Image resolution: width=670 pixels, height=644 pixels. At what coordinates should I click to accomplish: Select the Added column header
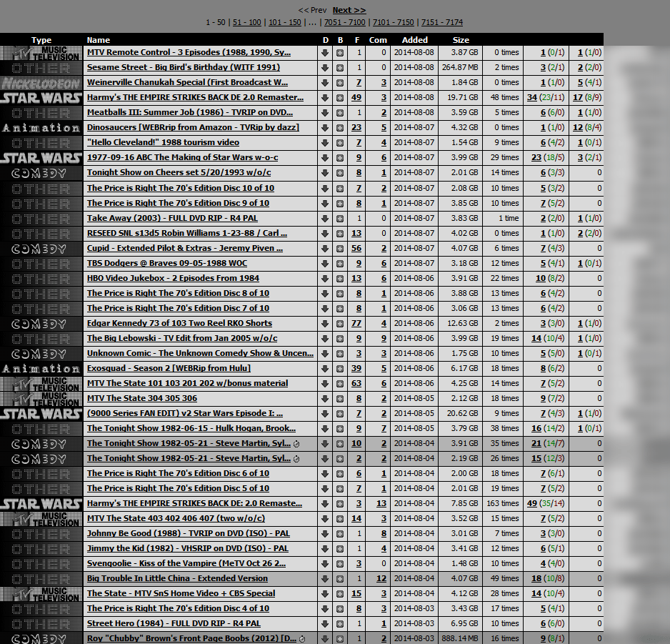(x=414, y=40)
